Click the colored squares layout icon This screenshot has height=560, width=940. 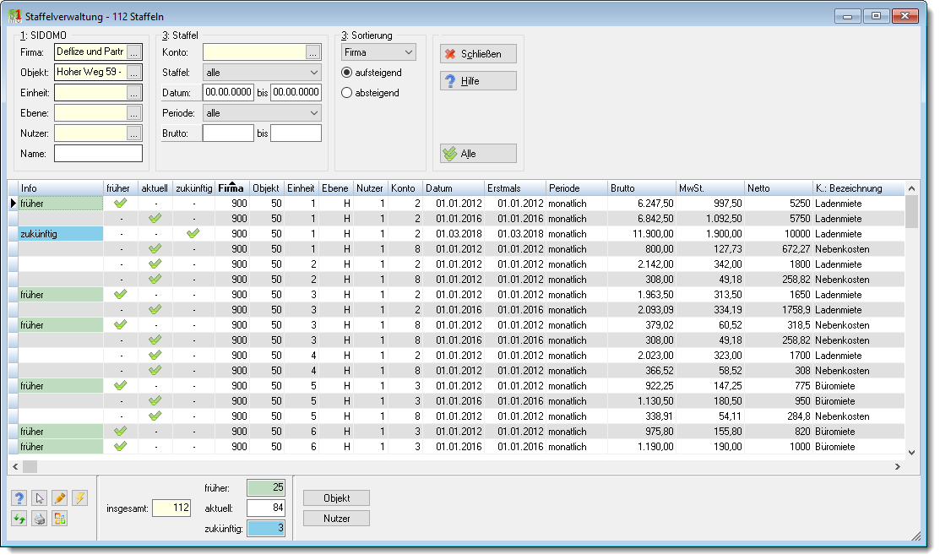click(x=59, y=519)
